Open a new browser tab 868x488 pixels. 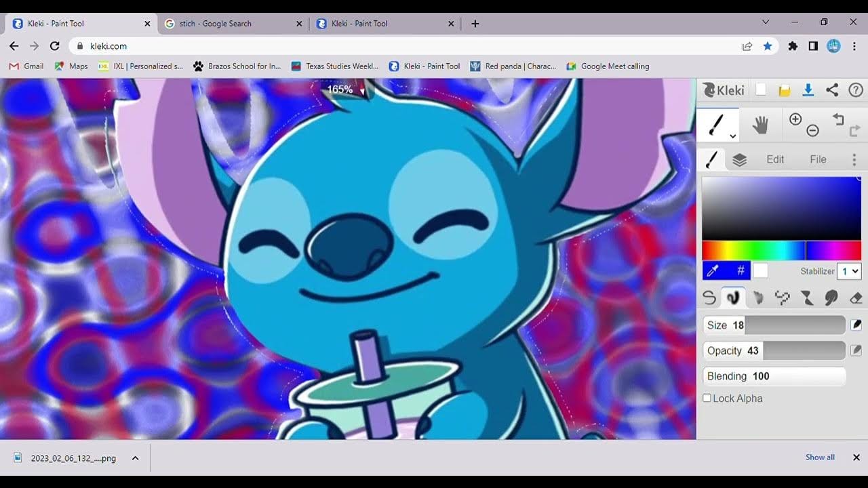click(475, 23)
